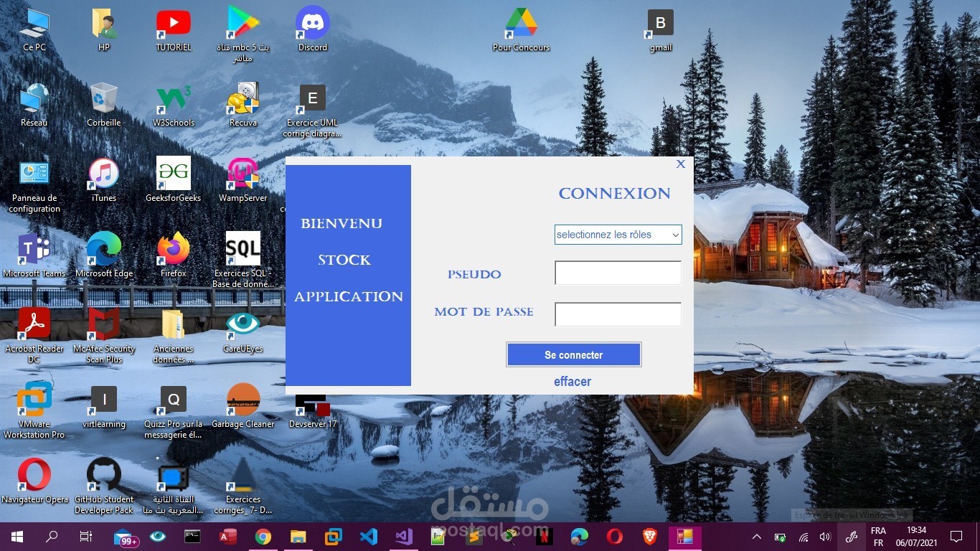Select the Exercices corrigés_7 shortcut
Image resolution: width=980 pixels, height=551 pixels.
[x=243, y=486]
